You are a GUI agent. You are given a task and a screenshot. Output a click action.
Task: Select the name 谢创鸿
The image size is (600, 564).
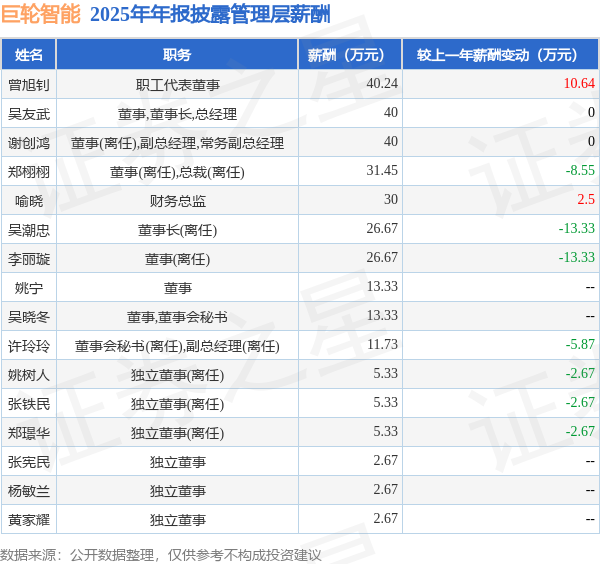29,143
